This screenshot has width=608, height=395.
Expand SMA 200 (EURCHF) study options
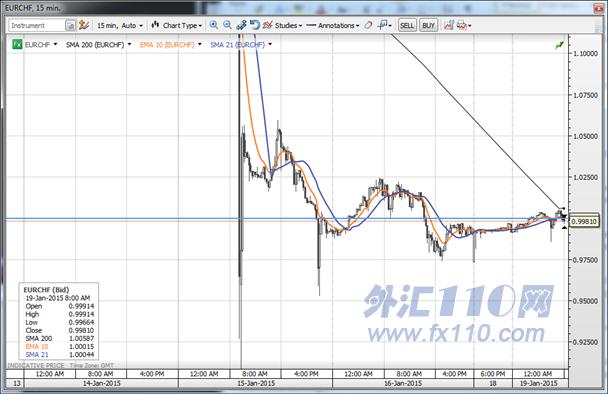pos(130,45)
